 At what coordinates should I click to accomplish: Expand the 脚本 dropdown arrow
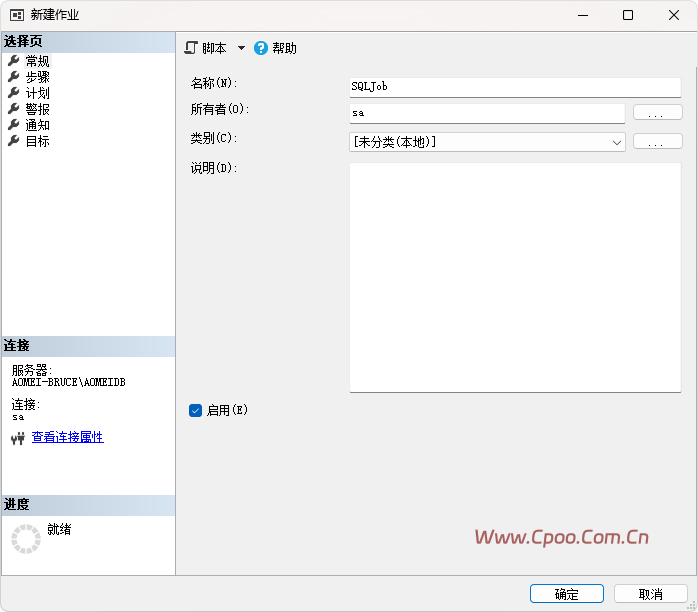(x=241, y=48)
